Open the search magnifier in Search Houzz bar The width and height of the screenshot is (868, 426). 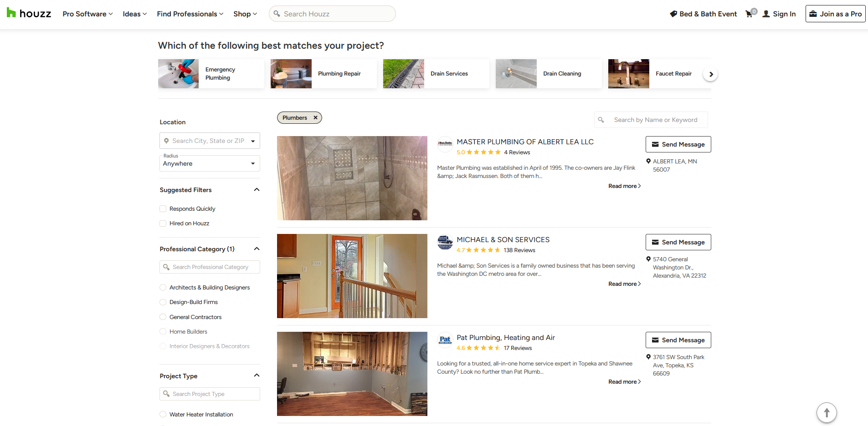coord(277,14)
